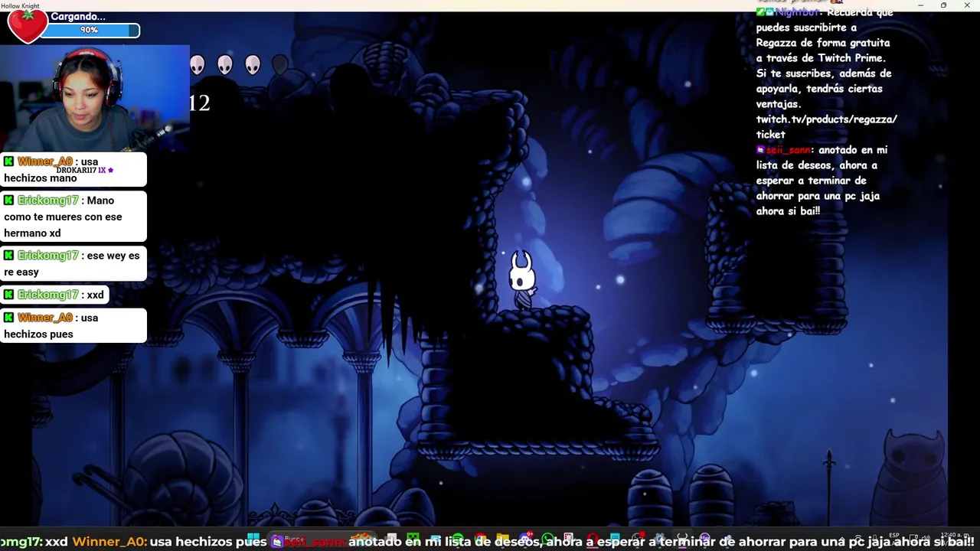This screenshot has width=980, height=551.
Task: Click Kick badge on 'Mano como te mueres' message
Action: pyautogui.click(x=8, y=201)
